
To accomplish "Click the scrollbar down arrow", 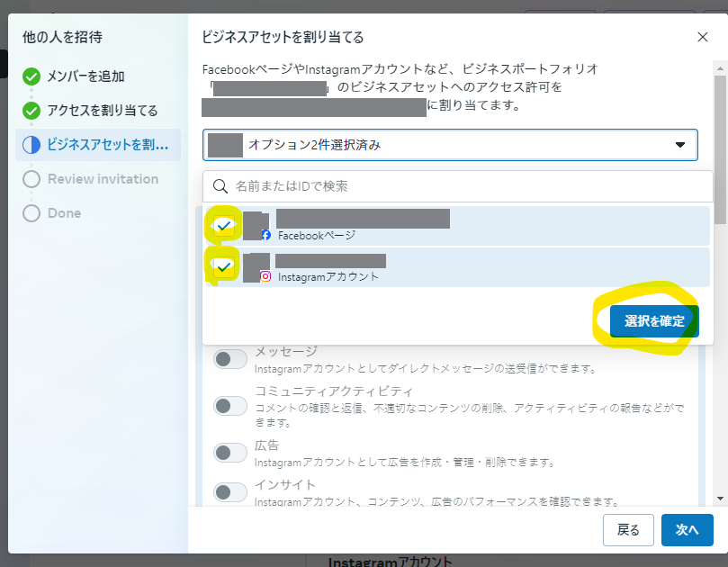I will pos(720,499).
